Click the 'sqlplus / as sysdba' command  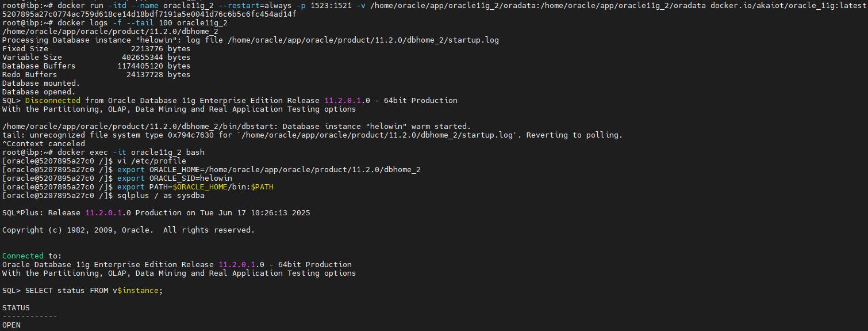(x=161, y=196)
